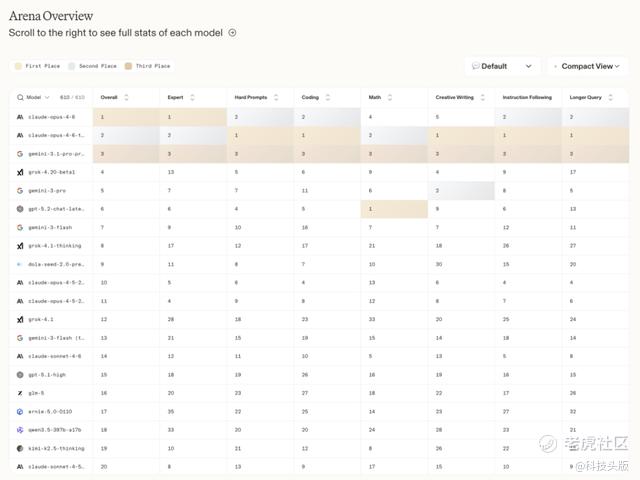The width and height of the screenshot is (640, 480).
Task: Click the Third Place color legend swatch
Action: coord(128,66)
